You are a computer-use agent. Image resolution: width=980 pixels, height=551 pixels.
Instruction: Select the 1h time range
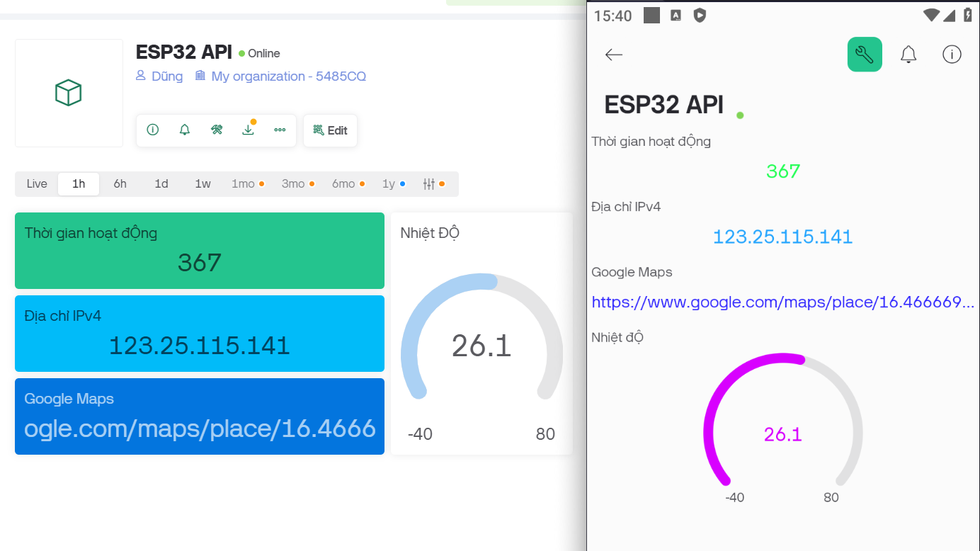click(79, 184)
